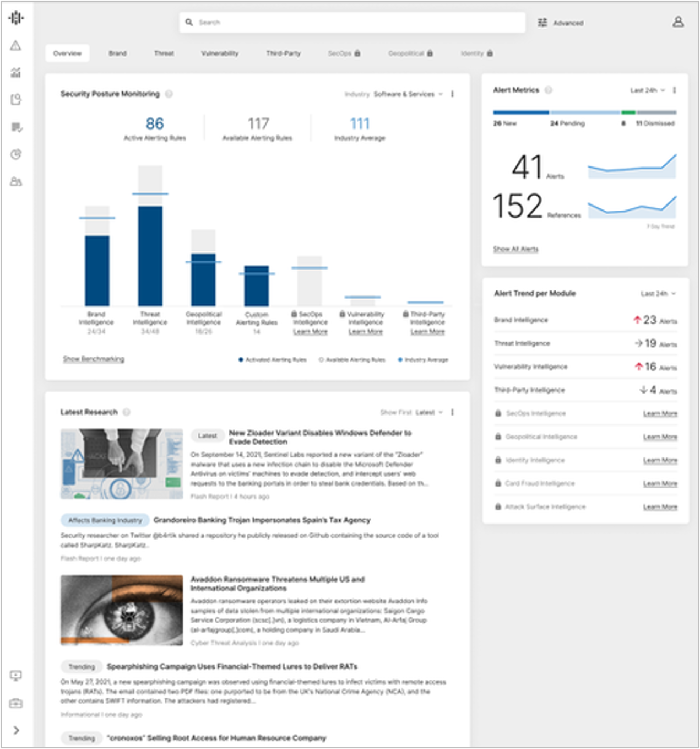Toggle Available Alerting Rules legend item
700x749 pixels.
(x=352, y=360)
